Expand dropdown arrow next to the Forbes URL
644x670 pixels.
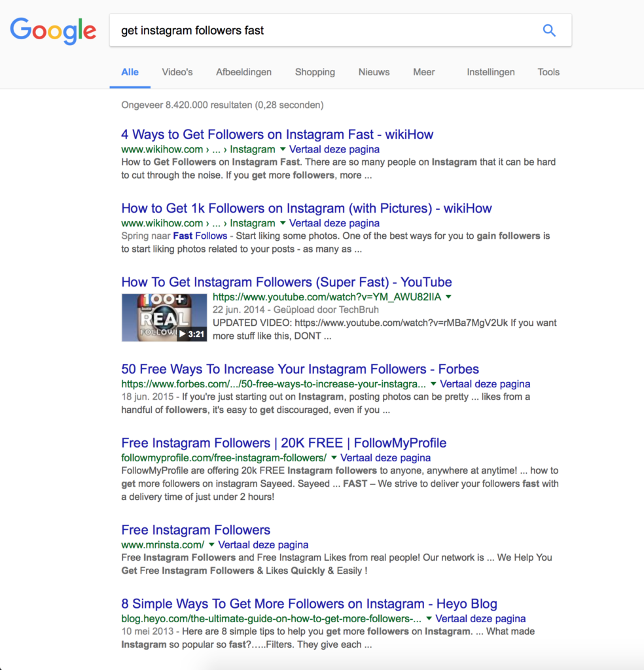point(433,384)
